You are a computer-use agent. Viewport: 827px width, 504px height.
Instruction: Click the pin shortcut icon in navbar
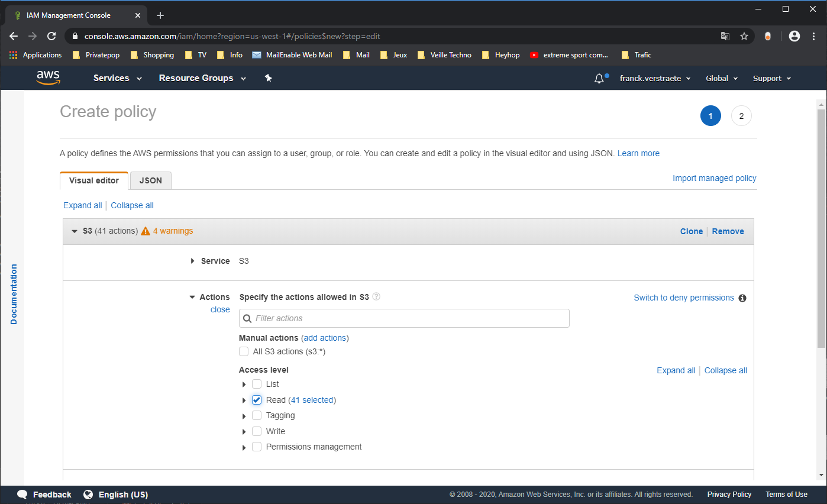click(268, 78)
